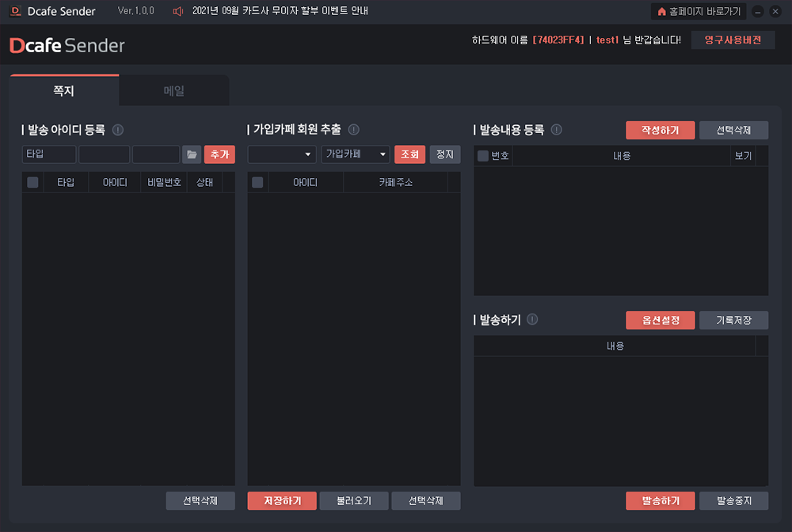This screenshot has width=792, height=532.
Task: Click the 옵션설정 button
Action: point(661,320)
